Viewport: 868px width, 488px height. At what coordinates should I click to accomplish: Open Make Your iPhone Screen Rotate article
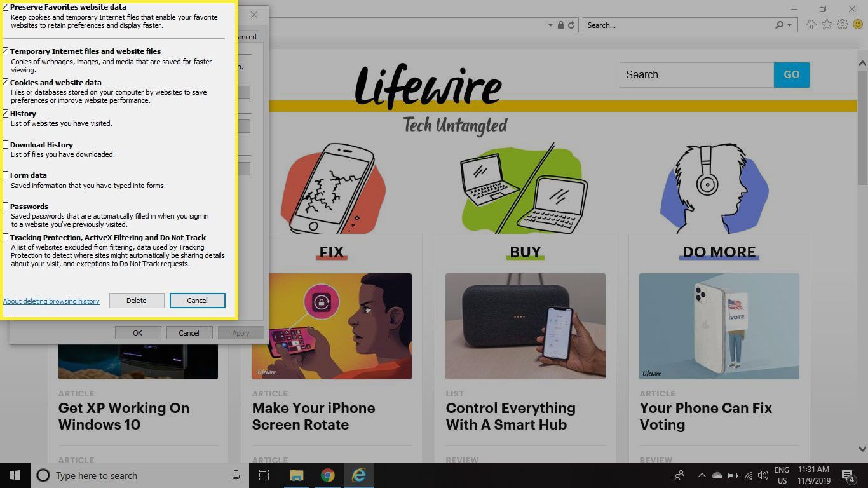[314, 416]
